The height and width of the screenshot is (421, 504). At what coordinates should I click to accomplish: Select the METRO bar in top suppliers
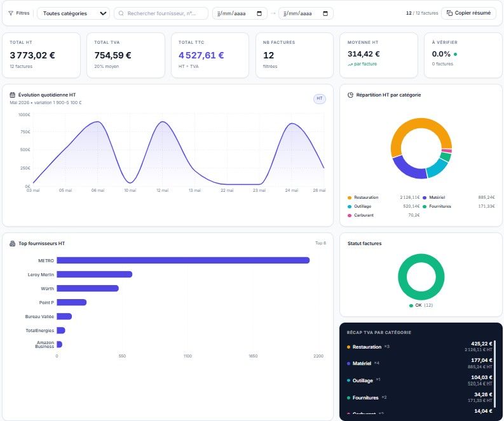[x=183, y=260]
